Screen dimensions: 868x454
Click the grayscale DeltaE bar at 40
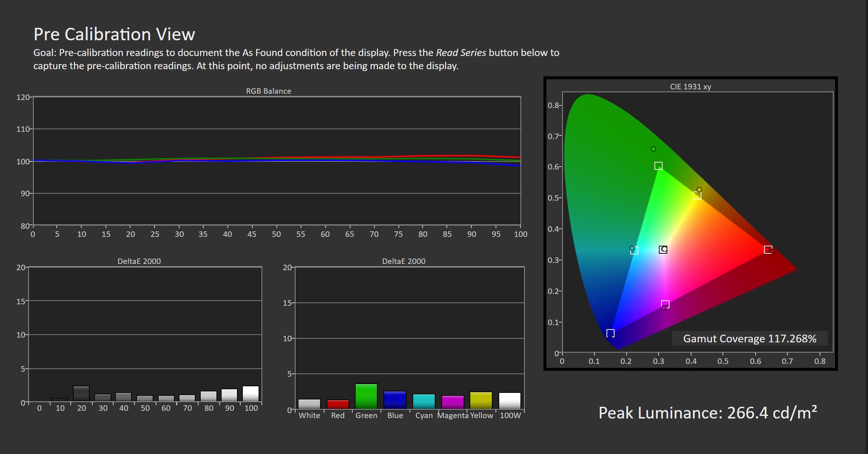coord(123,397)
